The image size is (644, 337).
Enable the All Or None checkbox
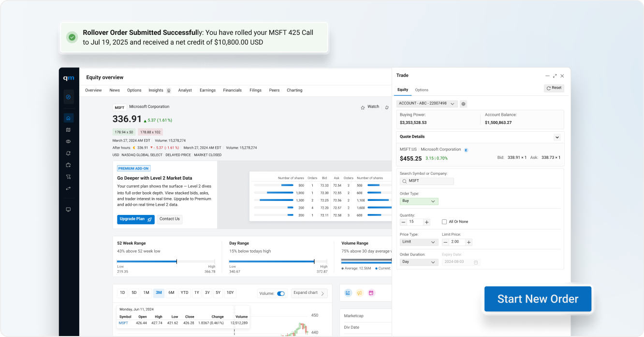[x=444, y=221]
